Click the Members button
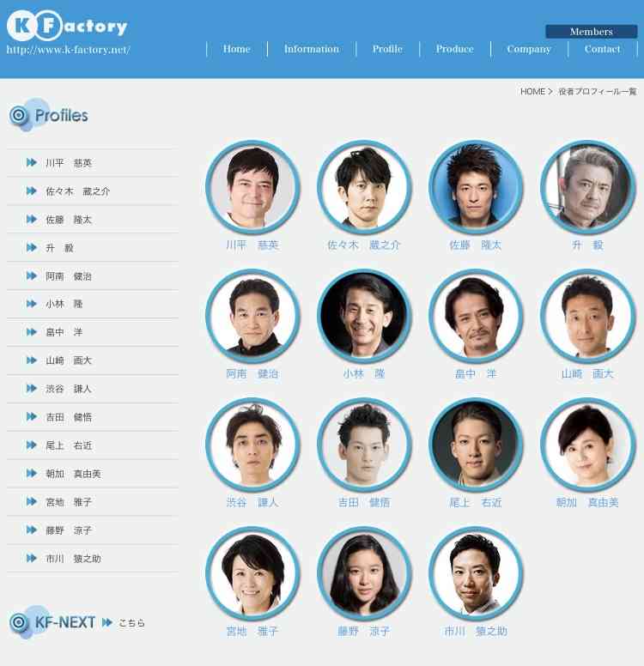Viewport: 644px width, 666px height. (x=592, y=32)
